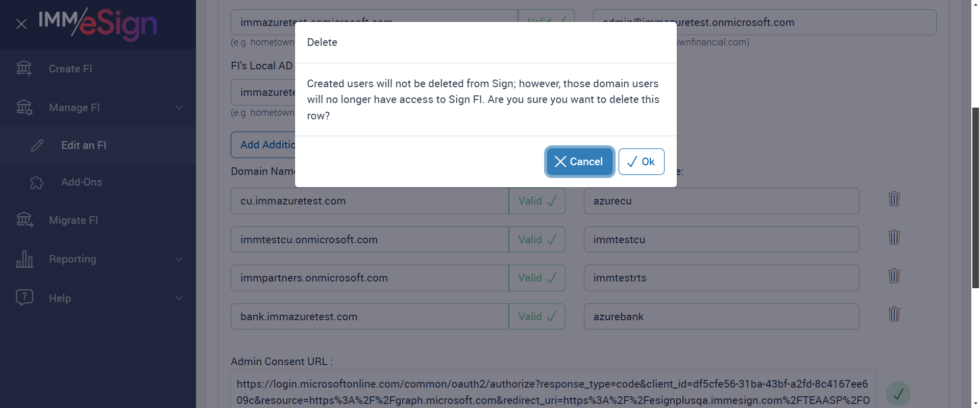This screenshot has width=980, height=408.
Task: Expand the Manage FI chevron
Action: (x=179, y=108)
